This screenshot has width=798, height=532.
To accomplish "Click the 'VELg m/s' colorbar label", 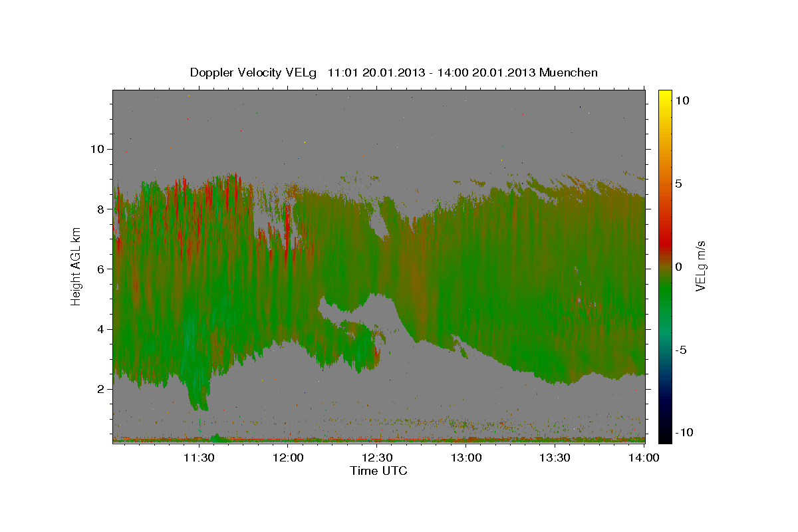I will click(700, 266).
